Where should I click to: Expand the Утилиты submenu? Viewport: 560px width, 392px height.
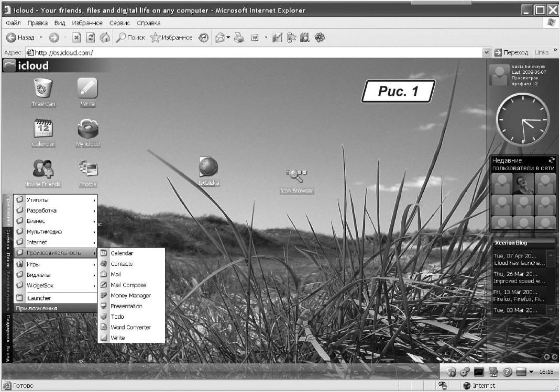coord(55,200)
